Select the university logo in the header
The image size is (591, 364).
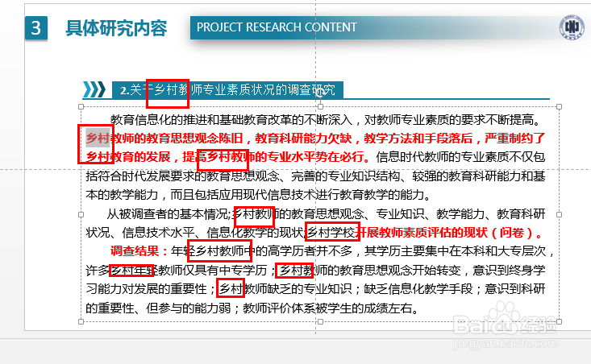[572, 27]
